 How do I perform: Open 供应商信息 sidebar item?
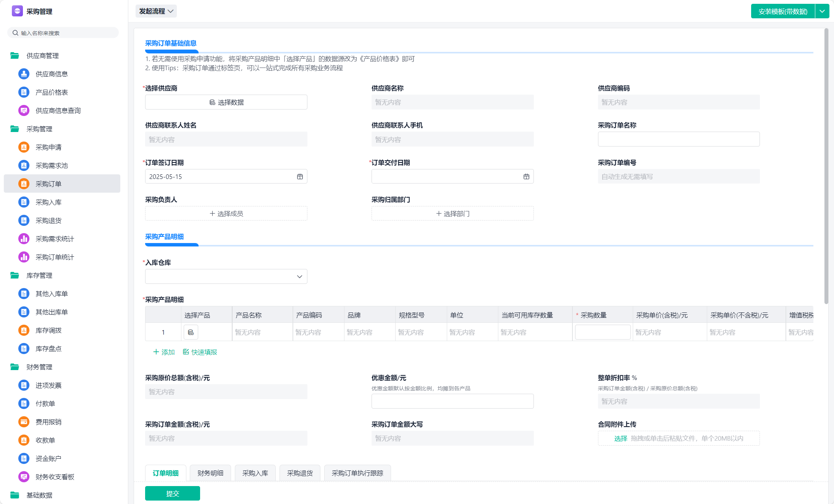[x=52, y=74]
